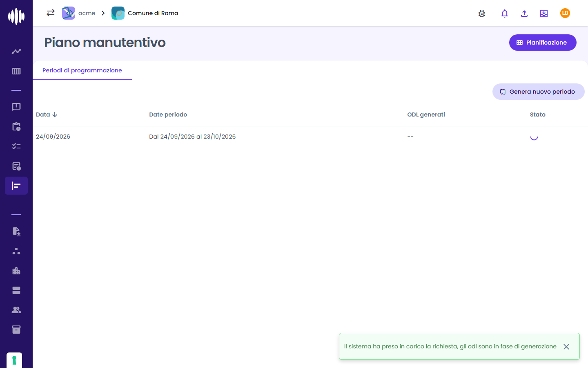This screenshot has width=588, height=368.
Task: Dismiss the green notification toast
Action: pos(566,347)
